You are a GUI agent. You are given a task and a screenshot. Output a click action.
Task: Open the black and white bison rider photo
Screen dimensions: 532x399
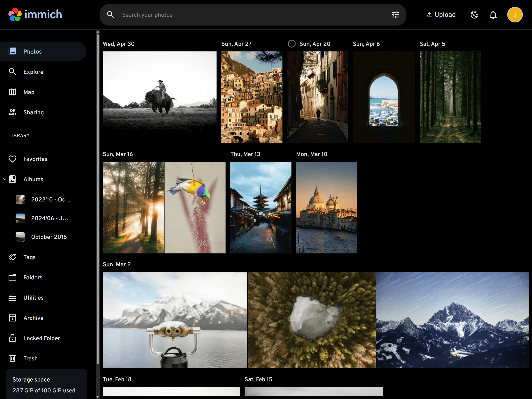[x=159, y=97]
